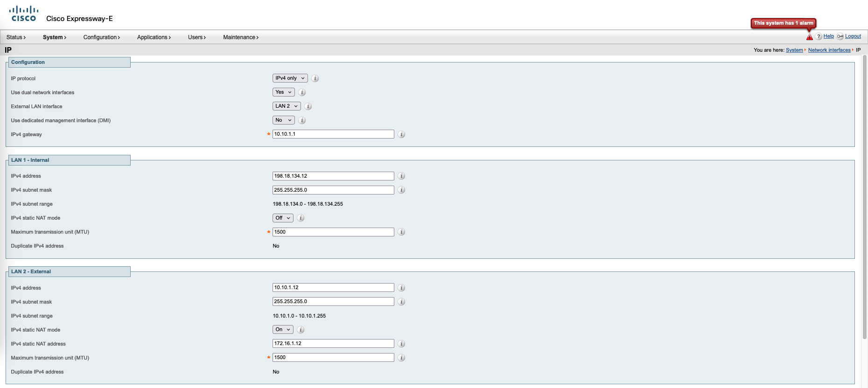Open dedicated management interface dropdown

283,120
